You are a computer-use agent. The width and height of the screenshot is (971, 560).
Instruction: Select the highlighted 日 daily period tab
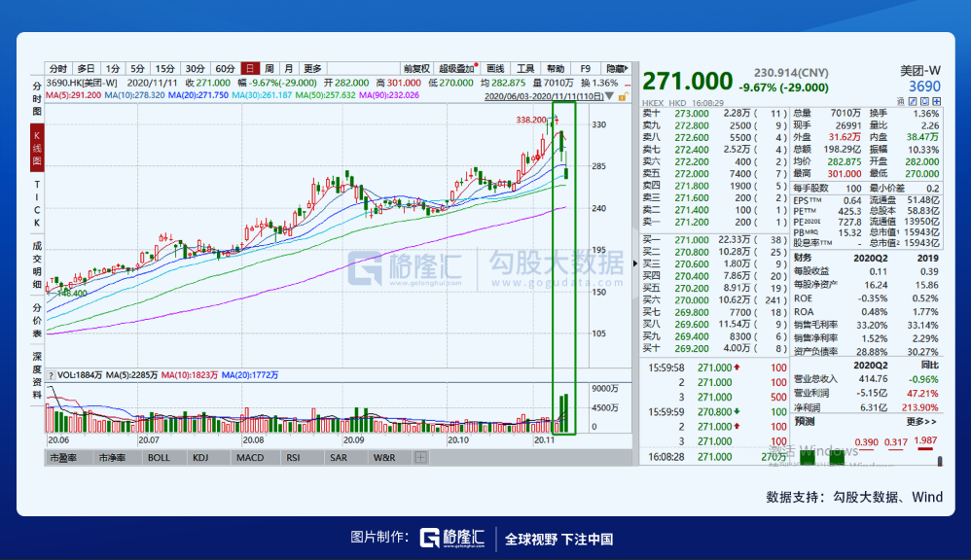(250, 69)
